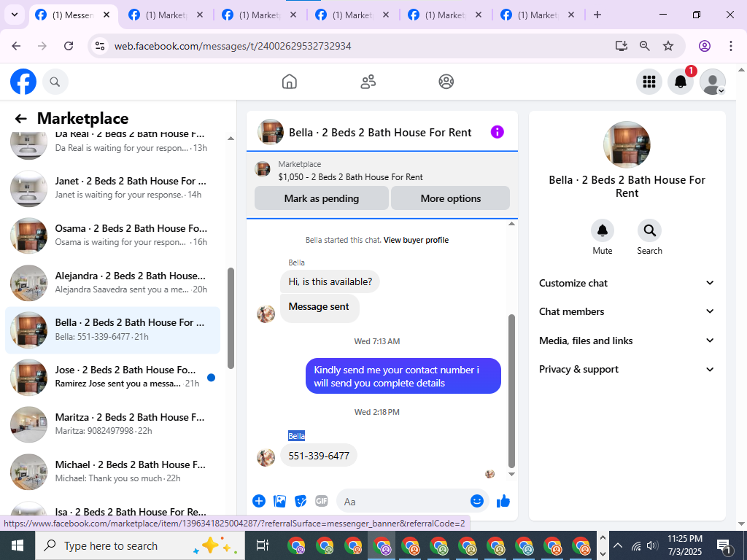The image size is (747, 560).
Task: Attach a photo using the image icon
Action: (279, 501)
